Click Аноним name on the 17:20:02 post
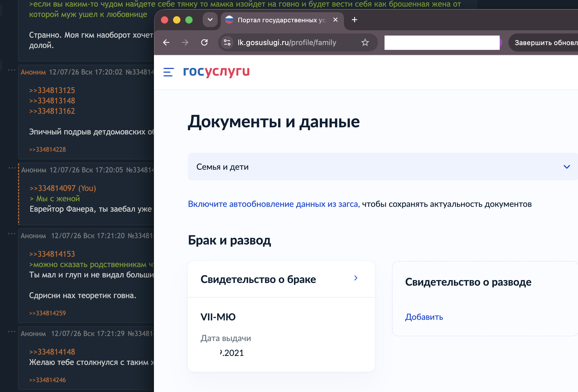The width and height of the screenshot is (578, 392). 33,72
